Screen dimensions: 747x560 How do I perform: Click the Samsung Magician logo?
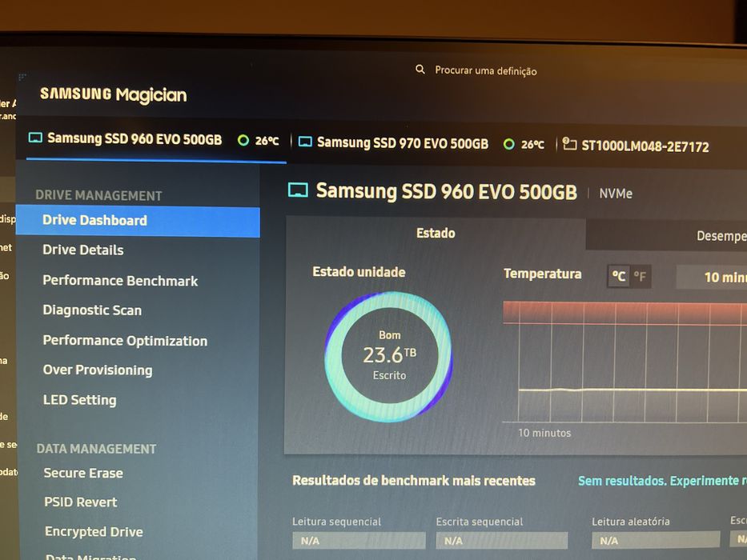pos(114,94)
